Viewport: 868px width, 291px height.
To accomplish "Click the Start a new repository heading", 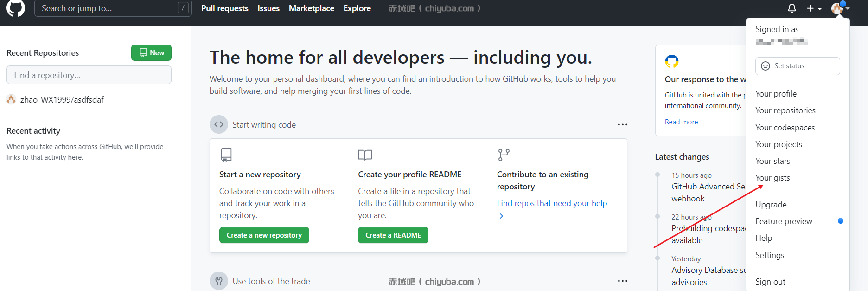I will coord(260,175).
